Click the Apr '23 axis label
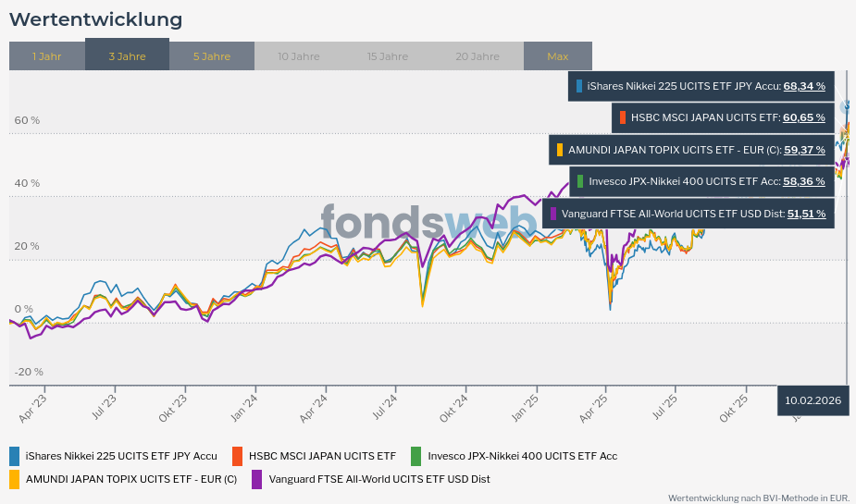This screenshot has width=856, height=504. point(32,408)
